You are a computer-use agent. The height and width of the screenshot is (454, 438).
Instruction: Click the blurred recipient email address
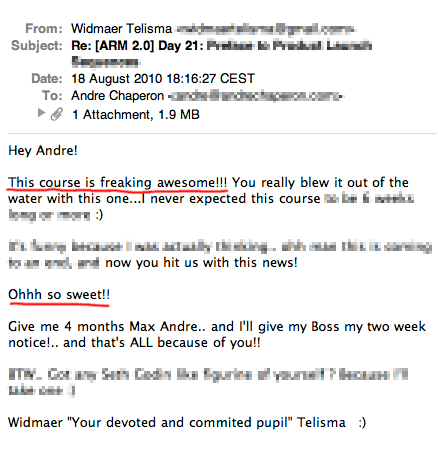coord(255,96)
